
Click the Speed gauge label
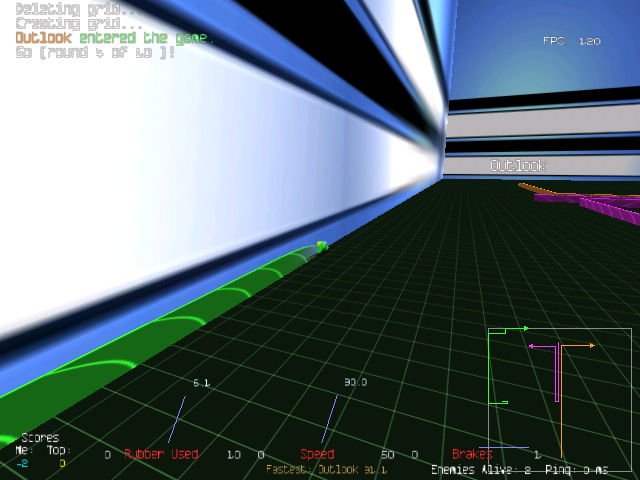pyautogui.click(x=317, y=455)
